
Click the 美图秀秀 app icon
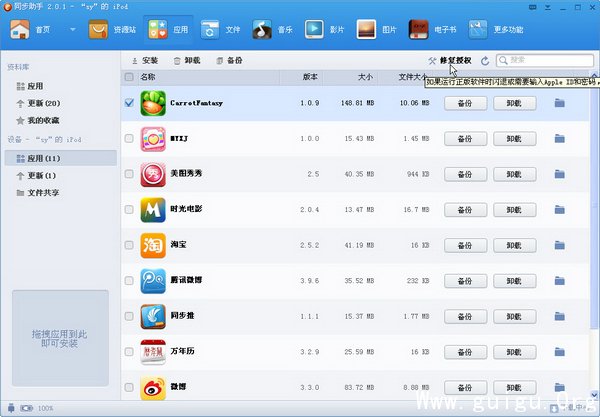click(x=153, y=174)
